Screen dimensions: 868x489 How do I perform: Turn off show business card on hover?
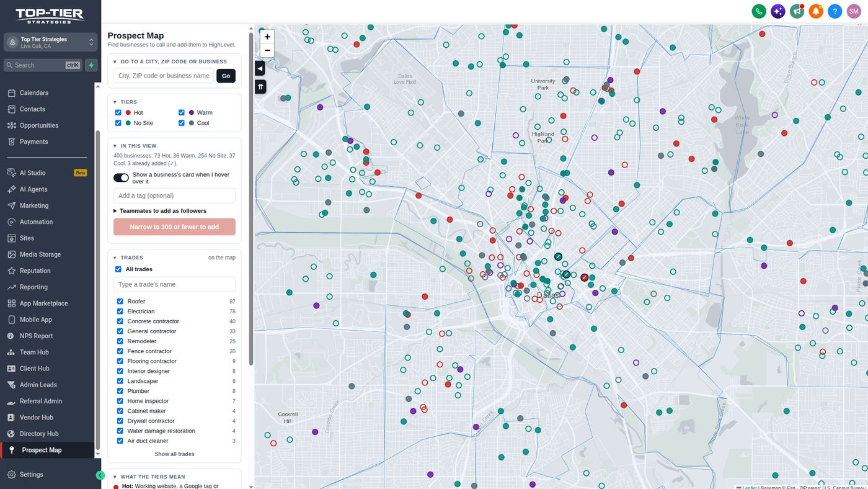(121, 178)
